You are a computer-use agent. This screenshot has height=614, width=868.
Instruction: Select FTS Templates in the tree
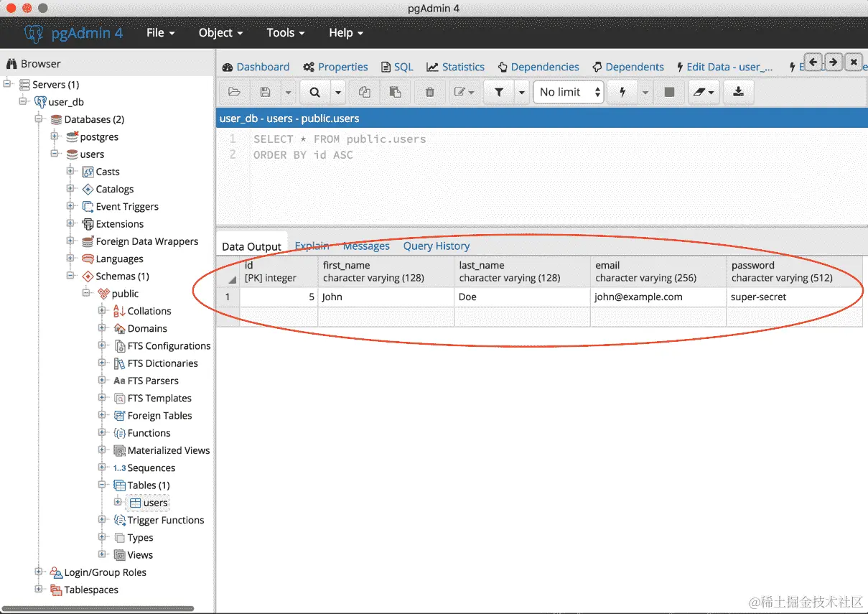[x=159, y=398]
